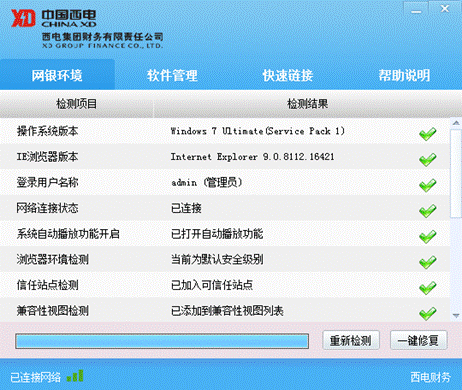Click the blue detection progress bar
This screenshot has height=390, width=462.
tap(162, 341)
